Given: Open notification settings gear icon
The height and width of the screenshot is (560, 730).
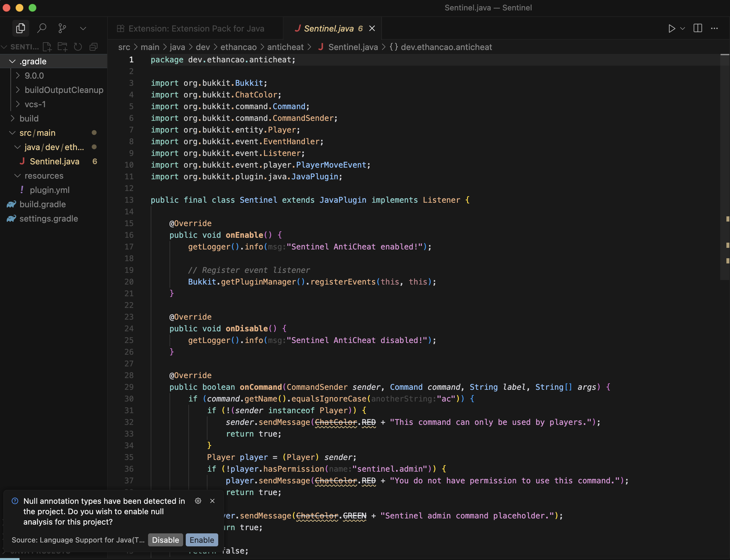Looking at the screenshot, I should point(198,501).
